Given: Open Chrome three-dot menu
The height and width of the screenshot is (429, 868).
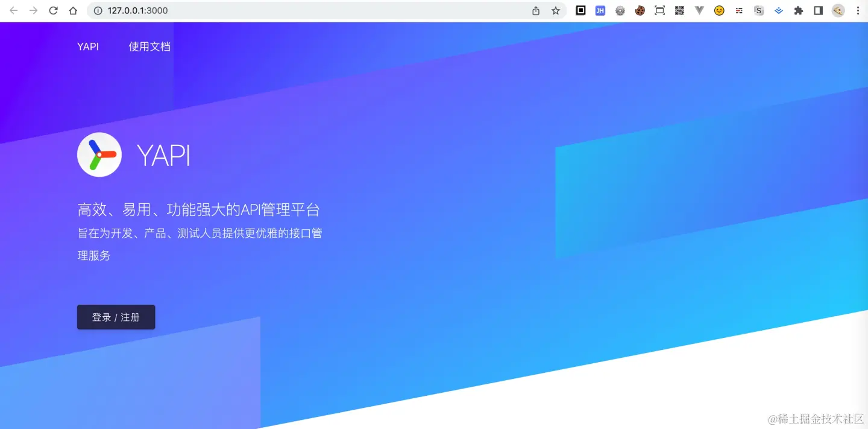Looking at the screenshot, I should (858, 10).
